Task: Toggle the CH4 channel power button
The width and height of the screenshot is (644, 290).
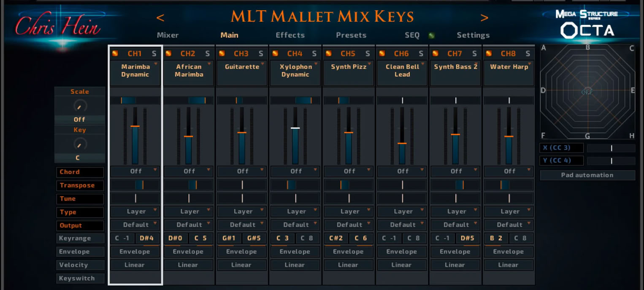Action: (275, 54)
